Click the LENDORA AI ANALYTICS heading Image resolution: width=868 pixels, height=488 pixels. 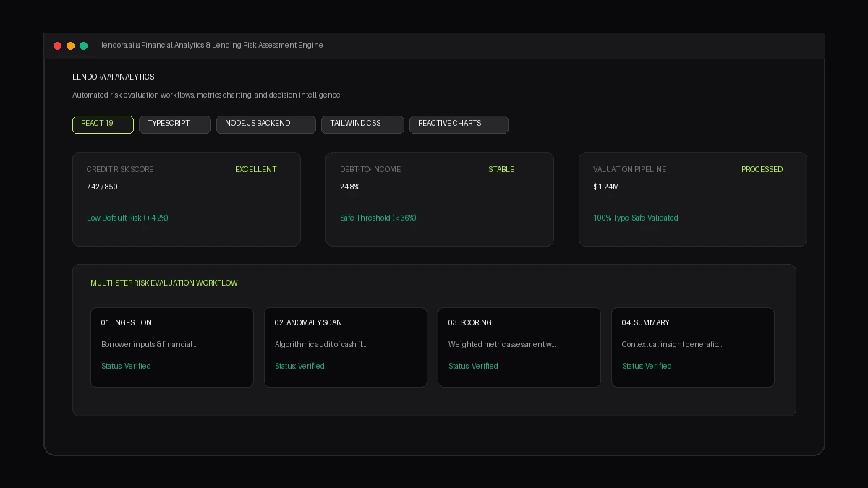pos(114,77)
